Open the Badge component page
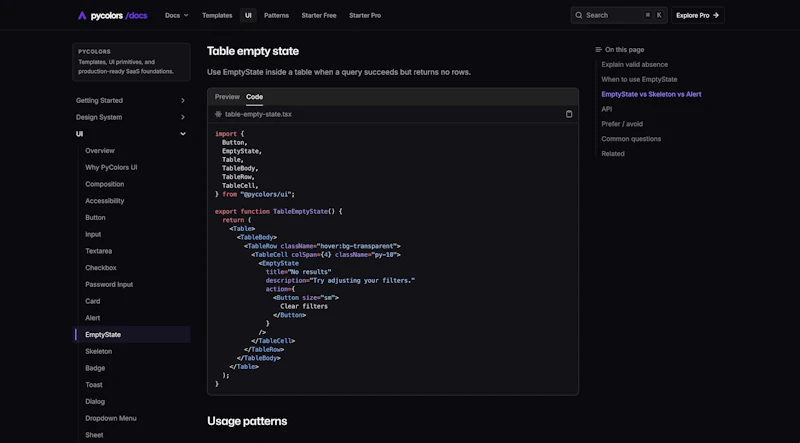 (95, 368)
